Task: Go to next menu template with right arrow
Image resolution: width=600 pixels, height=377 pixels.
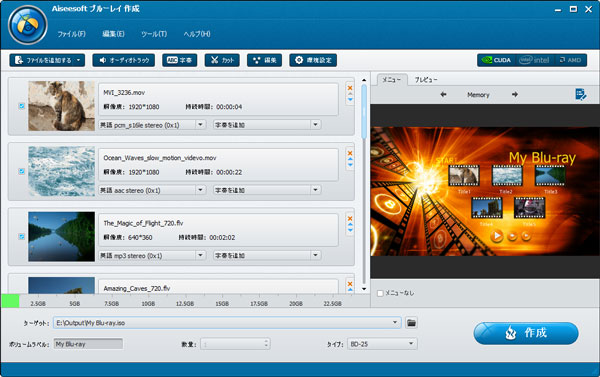Action: click(515, 95)
